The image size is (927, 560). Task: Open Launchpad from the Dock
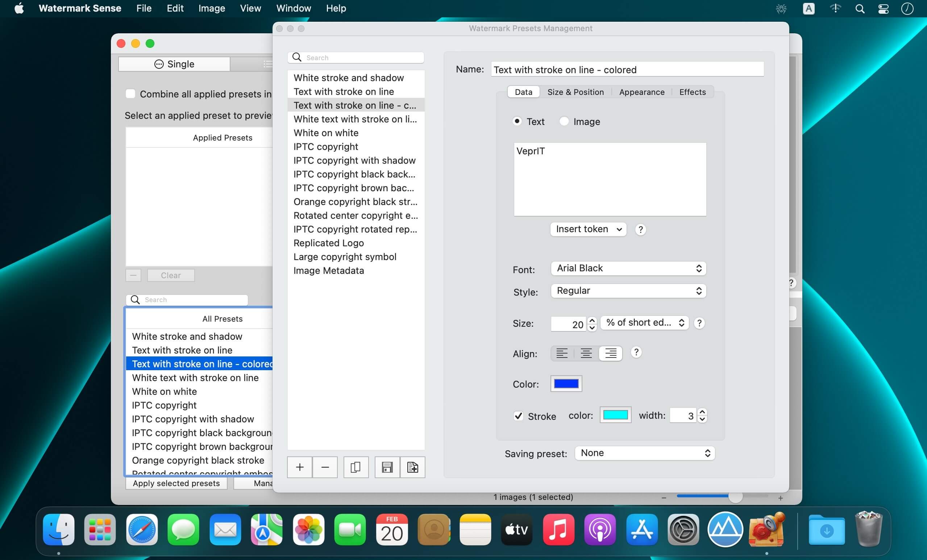point(100,529)
